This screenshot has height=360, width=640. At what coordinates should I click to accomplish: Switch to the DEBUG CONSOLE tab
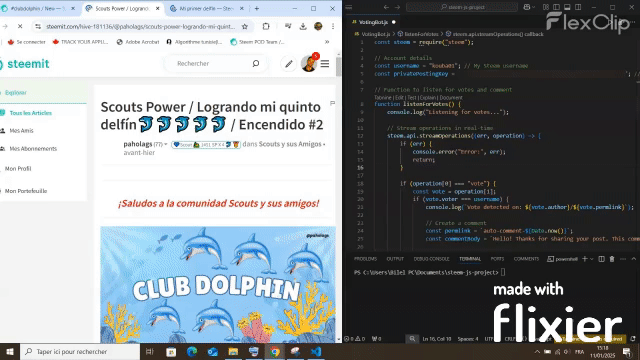point(431,259)
